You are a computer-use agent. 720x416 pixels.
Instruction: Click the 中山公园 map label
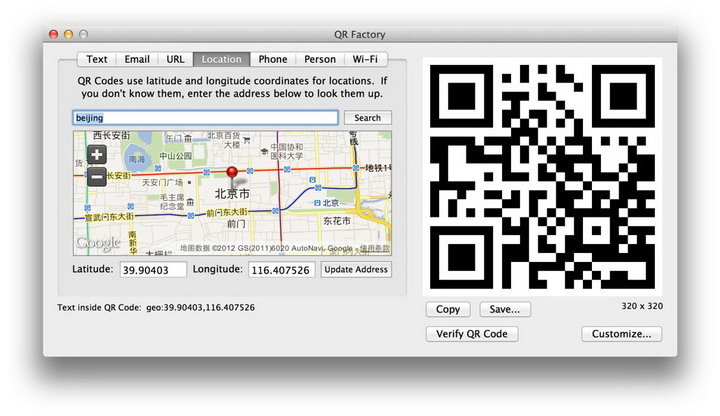coord(175,156)
